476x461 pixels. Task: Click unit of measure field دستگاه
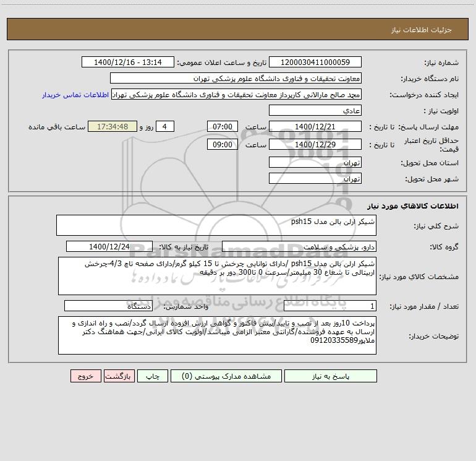click(108, 306)
